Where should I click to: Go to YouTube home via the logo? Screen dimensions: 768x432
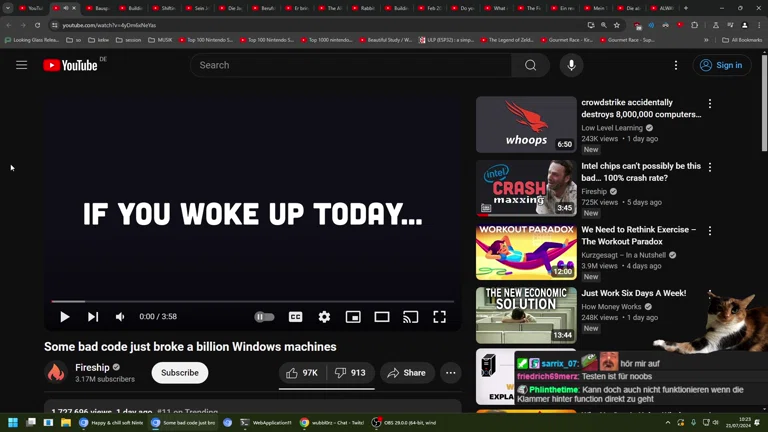coord(70,65)
